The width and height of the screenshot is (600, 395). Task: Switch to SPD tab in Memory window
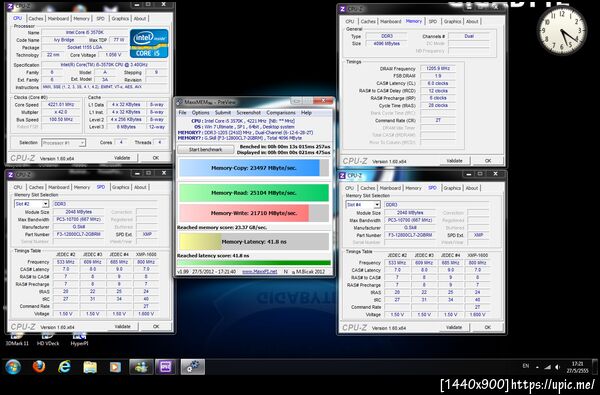coord(433,21)
